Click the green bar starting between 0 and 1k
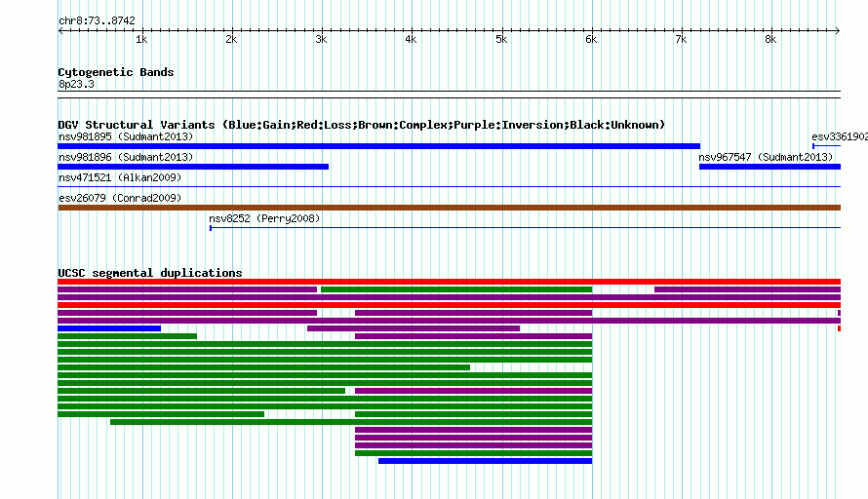 pyautogui.click(x=351, y=422)
